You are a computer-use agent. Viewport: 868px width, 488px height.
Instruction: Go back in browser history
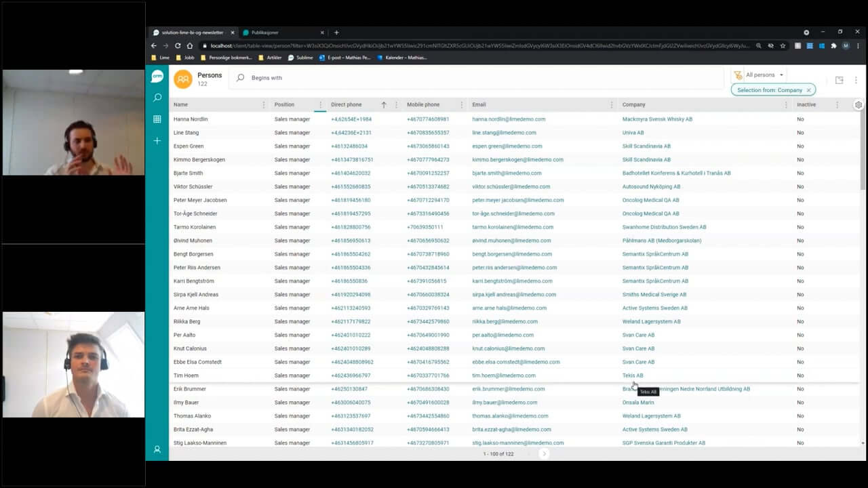[x=154, y=45]
